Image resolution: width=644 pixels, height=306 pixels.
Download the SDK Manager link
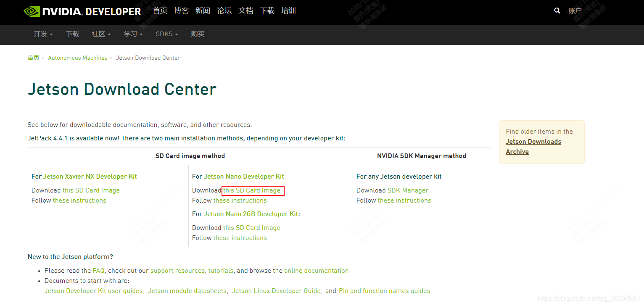click(408, 190)
